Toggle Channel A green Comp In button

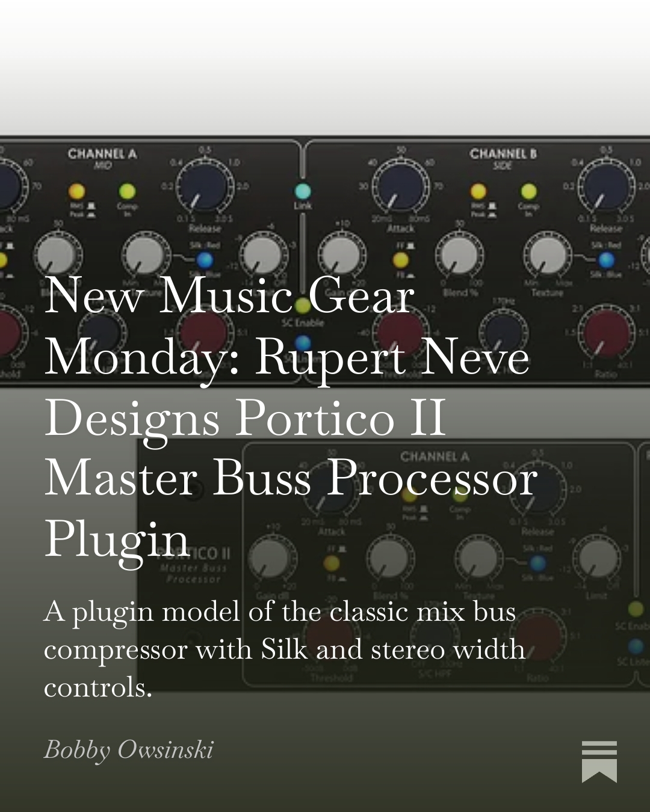tap(127, 191)
